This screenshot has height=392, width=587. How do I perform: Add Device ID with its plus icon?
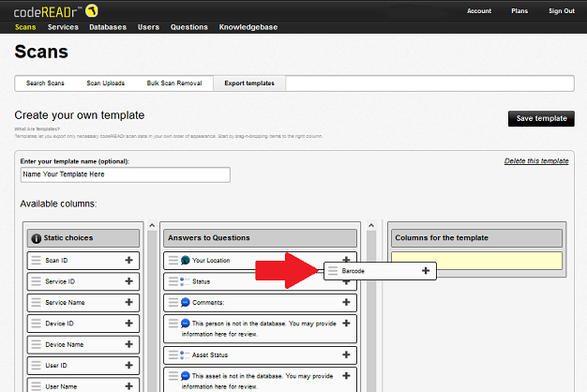click(x=128, y=323)
